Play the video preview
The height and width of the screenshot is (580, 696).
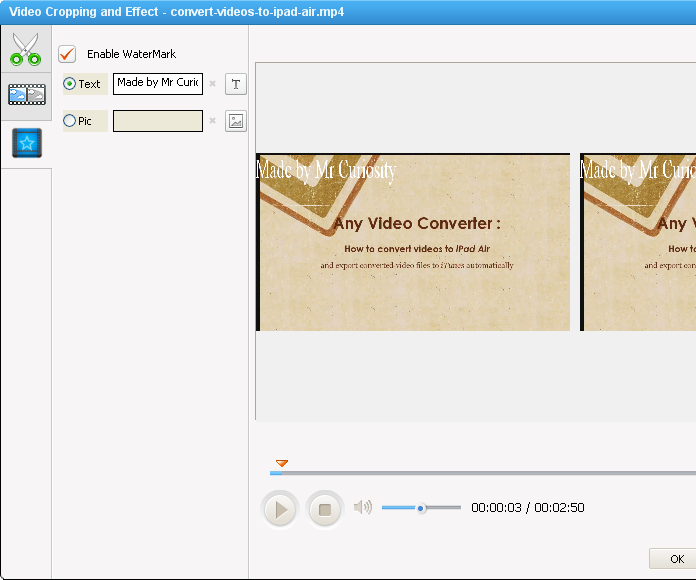point(280,509)
